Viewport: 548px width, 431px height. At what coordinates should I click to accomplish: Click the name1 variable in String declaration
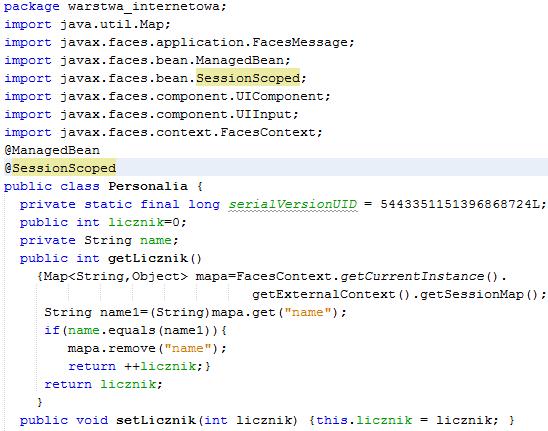120,313
